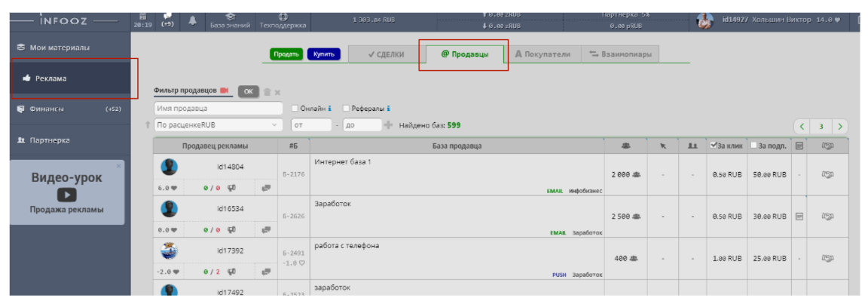Viewport: 868px width, 304px height.
Task: Click the megaphone icon in id16534 row
Action: click(233, 230)
